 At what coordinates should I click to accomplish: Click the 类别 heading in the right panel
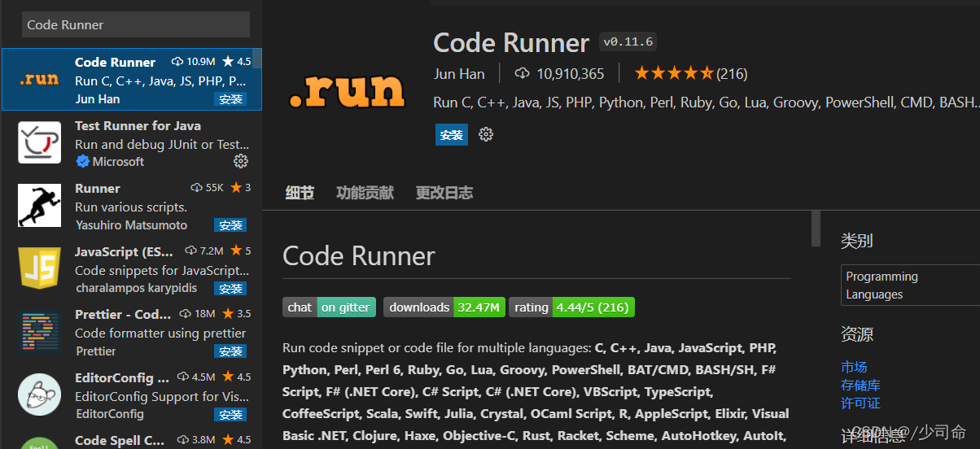tap(856, 240)
